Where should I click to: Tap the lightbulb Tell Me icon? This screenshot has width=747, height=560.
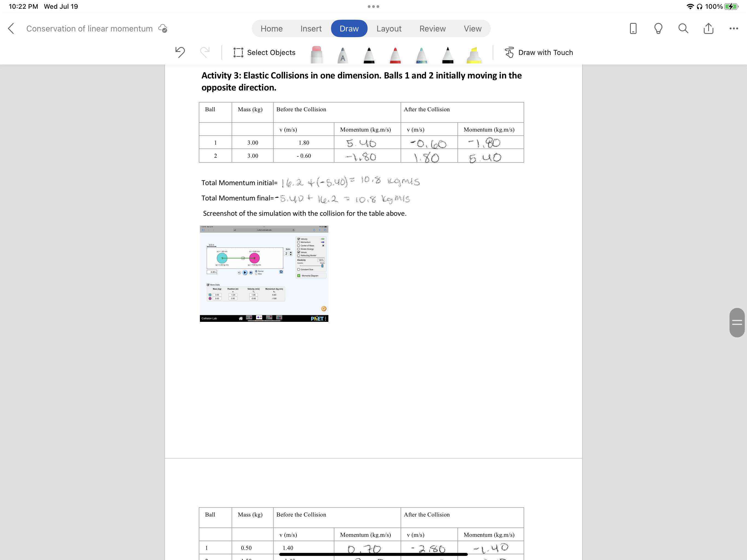[658, 28]
